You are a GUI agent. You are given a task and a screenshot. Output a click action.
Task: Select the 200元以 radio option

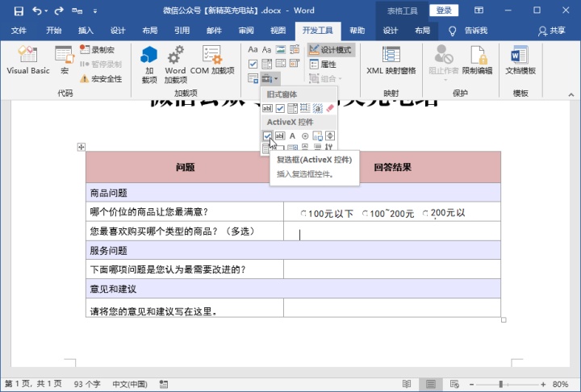[x=425, y=213]
